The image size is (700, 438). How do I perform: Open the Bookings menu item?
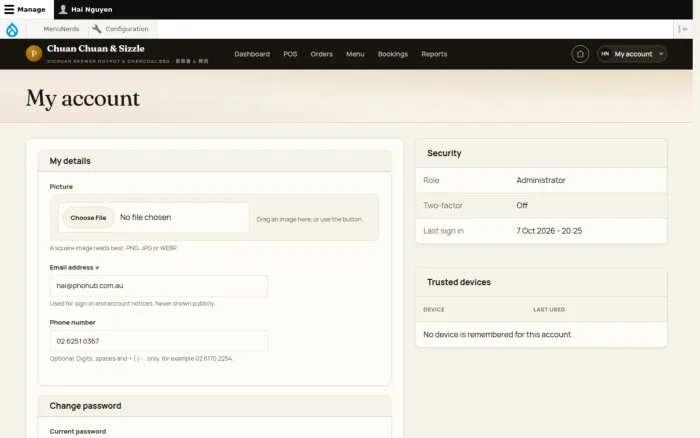pos(393,54)
